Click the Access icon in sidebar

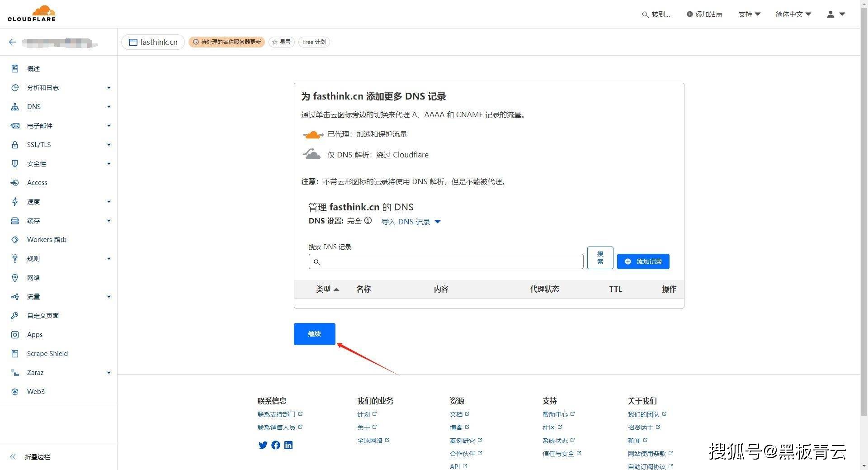coord(15,183)
